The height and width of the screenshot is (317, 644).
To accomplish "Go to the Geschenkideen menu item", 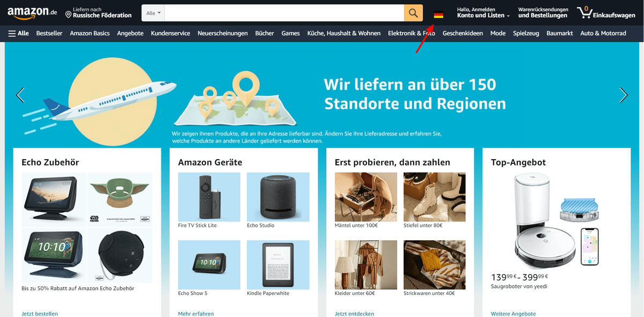I will click(x=463, y=33).
